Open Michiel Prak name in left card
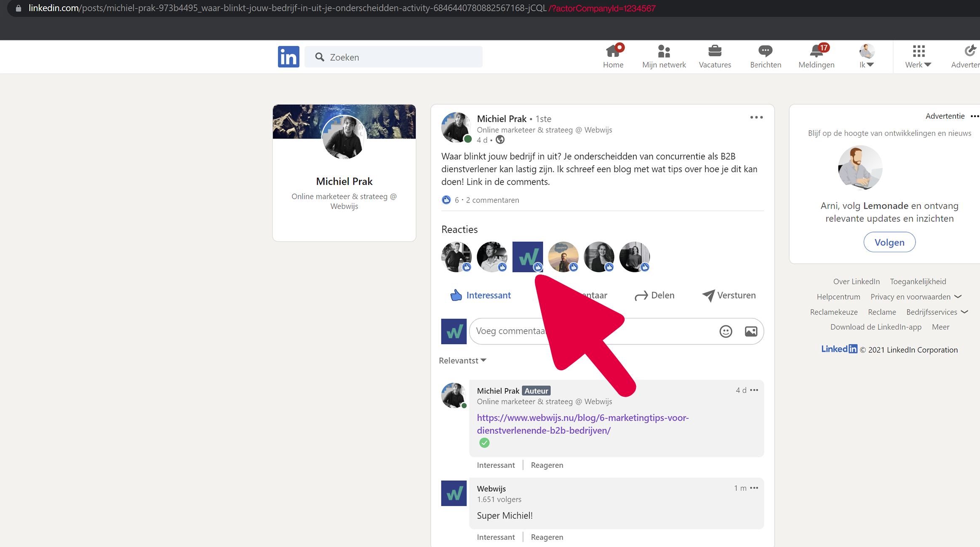The height and width of the screenshot is (547, 980). (x=344, y=181)
